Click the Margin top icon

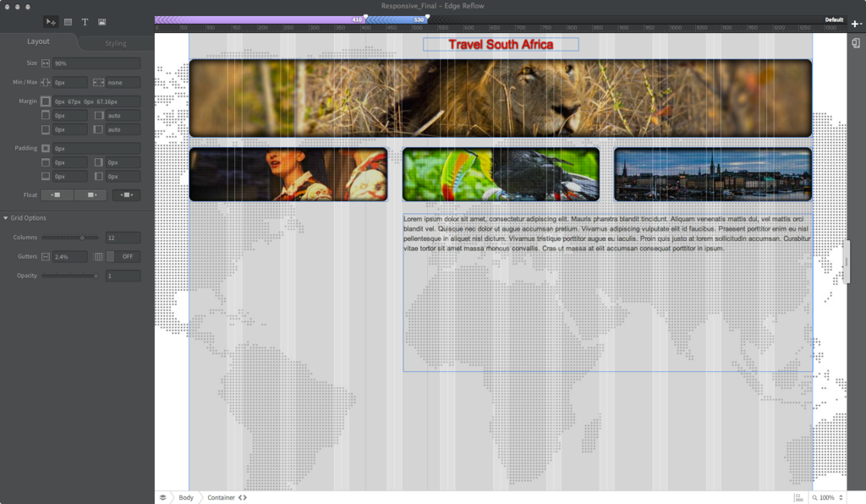coord(46,115)
